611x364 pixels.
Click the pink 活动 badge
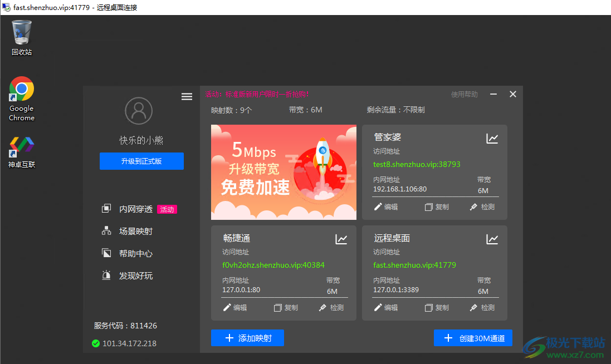pos(167,209)
